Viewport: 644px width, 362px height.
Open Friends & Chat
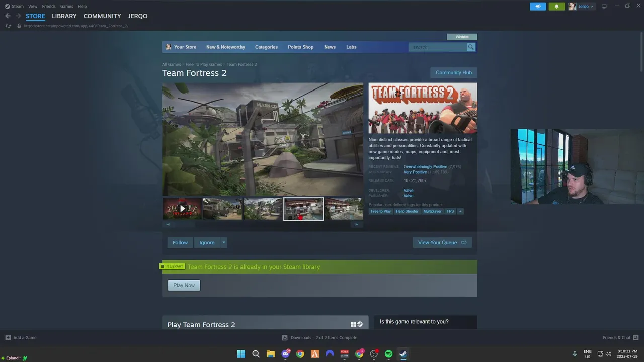click(x=620, y=338)
